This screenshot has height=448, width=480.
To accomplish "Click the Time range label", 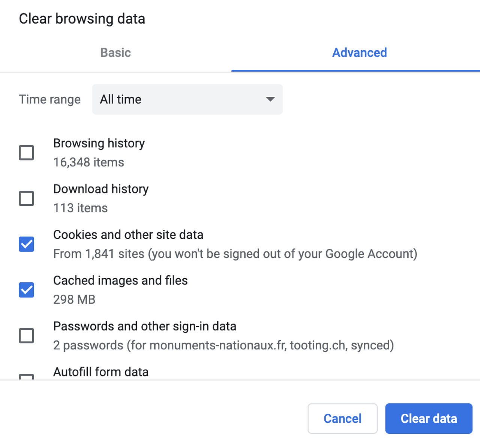I will [x=50, y=99].
